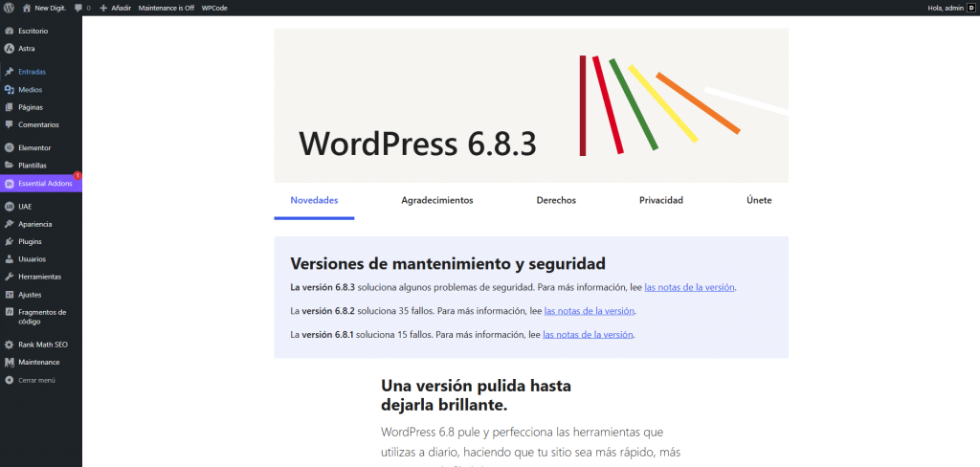Open version 6.8.1 release notes link
The image size is (980, 467).
click(x=588, y=335)
